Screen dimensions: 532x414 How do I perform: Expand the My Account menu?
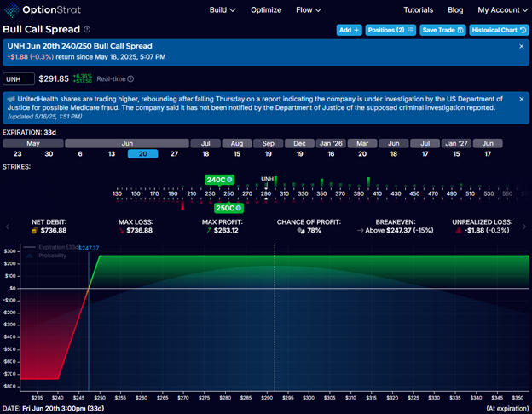click(x=502, y=10)
